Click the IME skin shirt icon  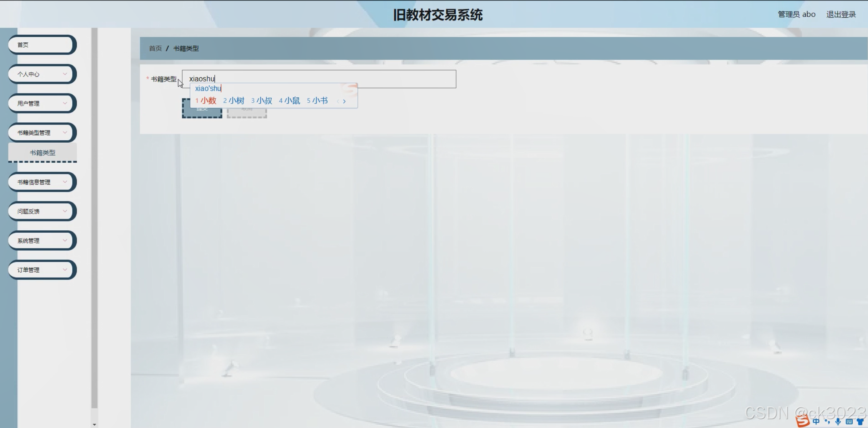click(860, 421)
